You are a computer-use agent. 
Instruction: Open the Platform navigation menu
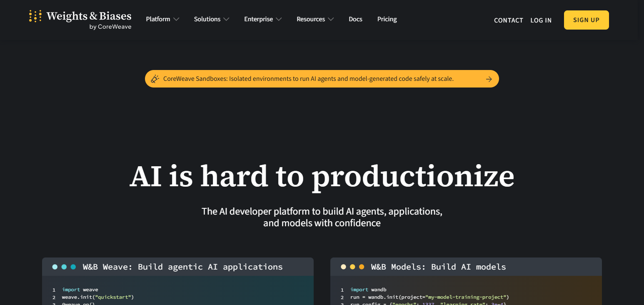[x=162, y=19]
